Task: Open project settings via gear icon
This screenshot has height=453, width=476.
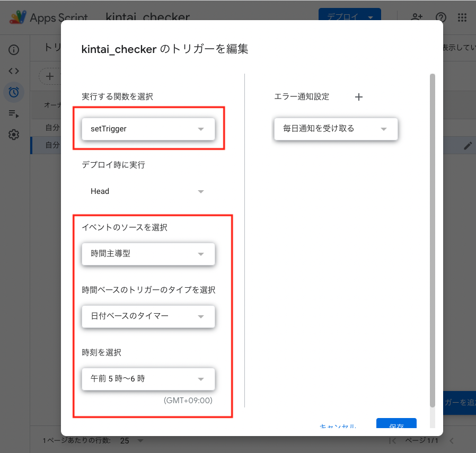Action: pos(13,135)
